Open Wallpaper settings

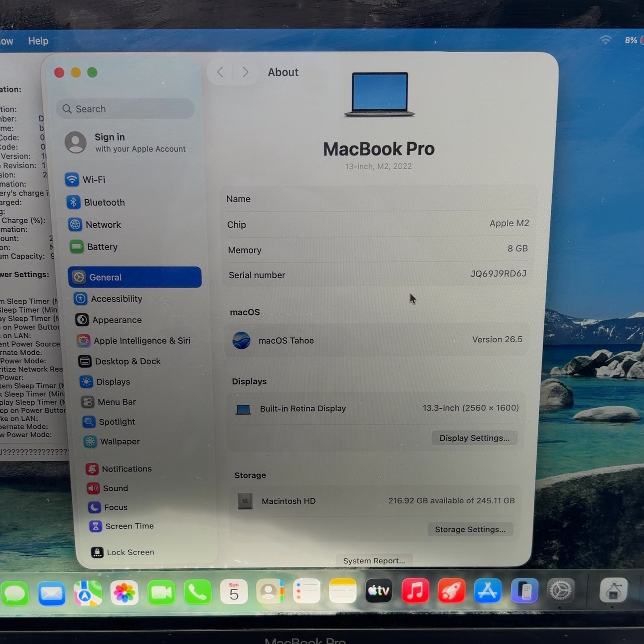coord(111,441)
